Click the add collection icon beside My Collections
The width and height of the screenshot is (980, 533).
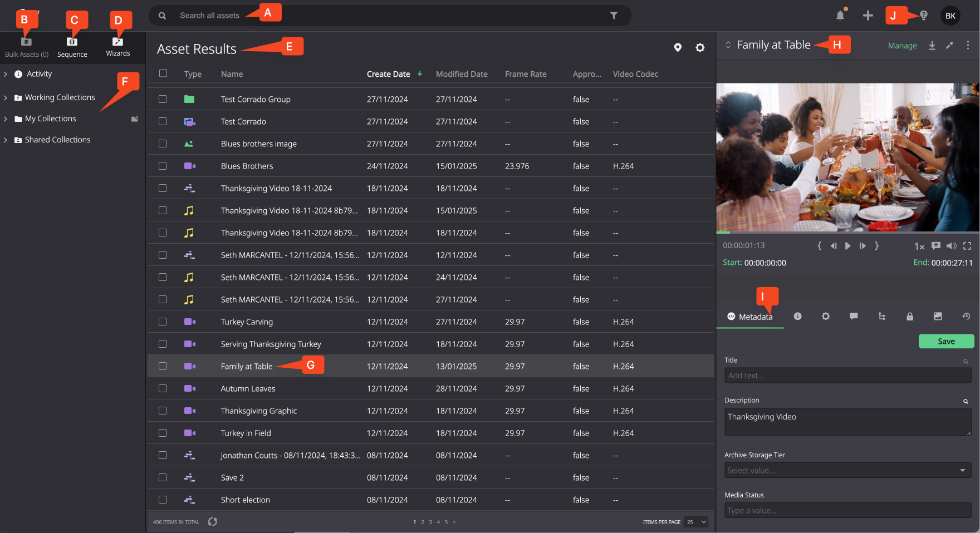click(134, 119)
